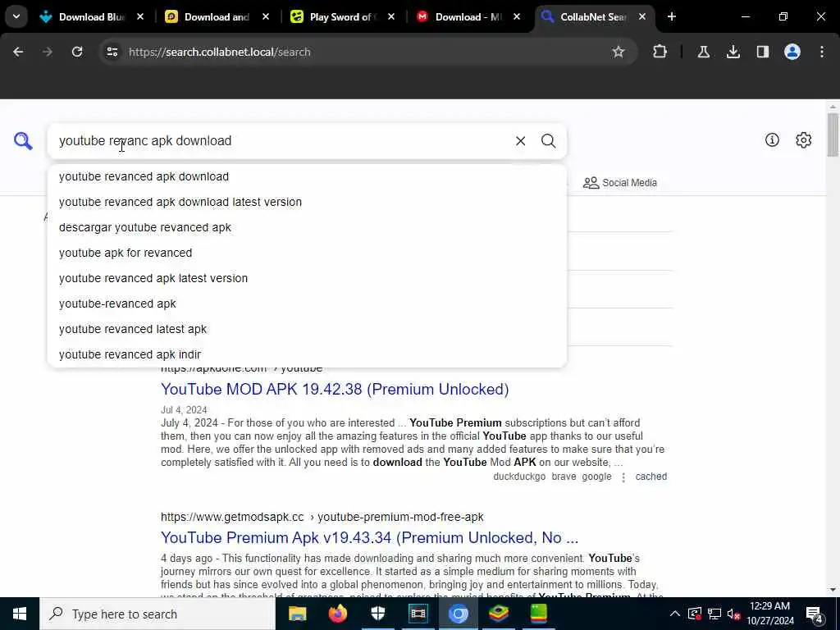Screen dimensions: 840x630
Task: Show hidden system tray icons
Action: pos(675,614)
